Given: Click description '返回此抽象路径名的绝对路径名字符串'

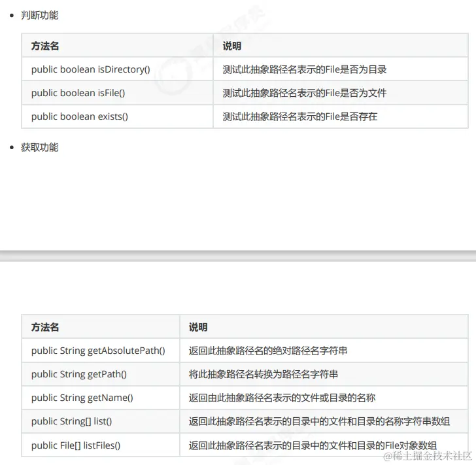Looking at the screenshot, I should click(x=268, y=351).
